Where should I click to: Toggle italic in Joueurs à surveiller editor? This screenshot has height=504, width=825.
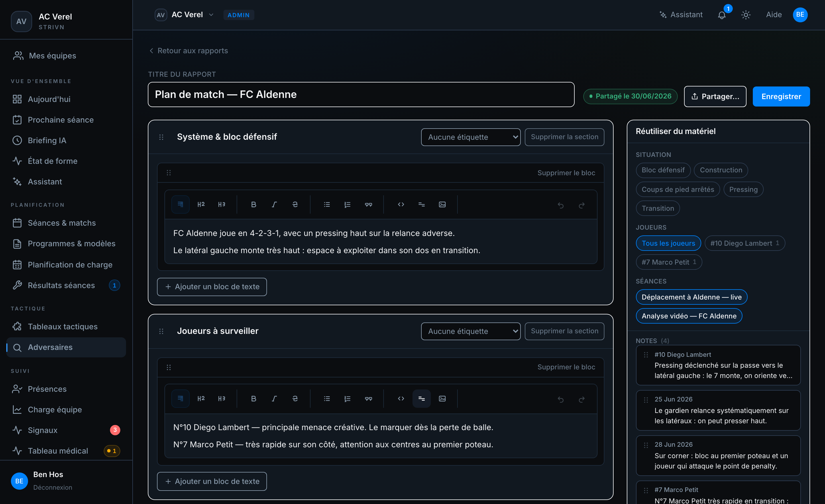point(274,399)
